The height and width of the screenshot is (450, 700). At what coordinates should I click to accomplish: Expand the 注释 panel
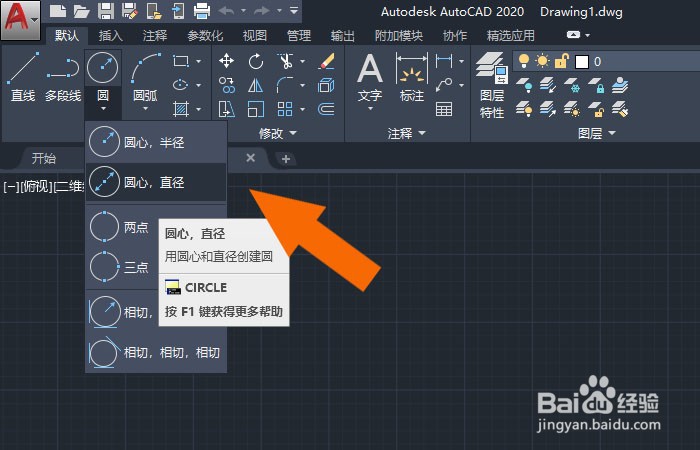406,133
